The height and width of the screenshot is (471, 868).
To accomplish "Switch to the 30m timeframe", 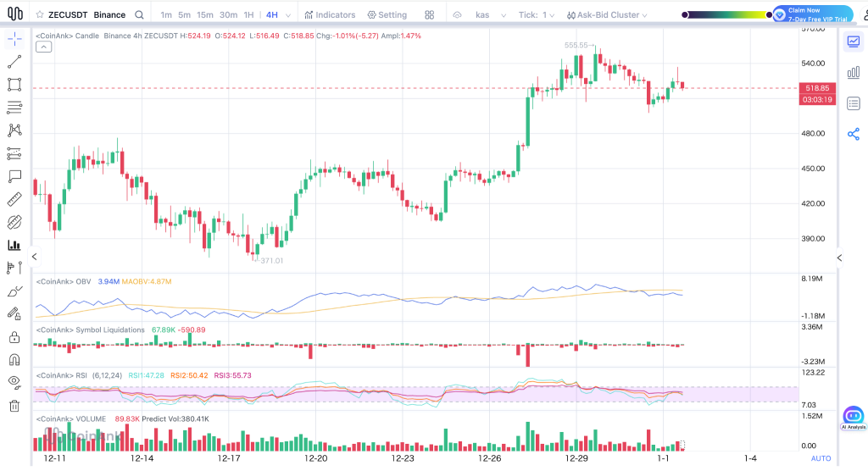I will 229,15.
